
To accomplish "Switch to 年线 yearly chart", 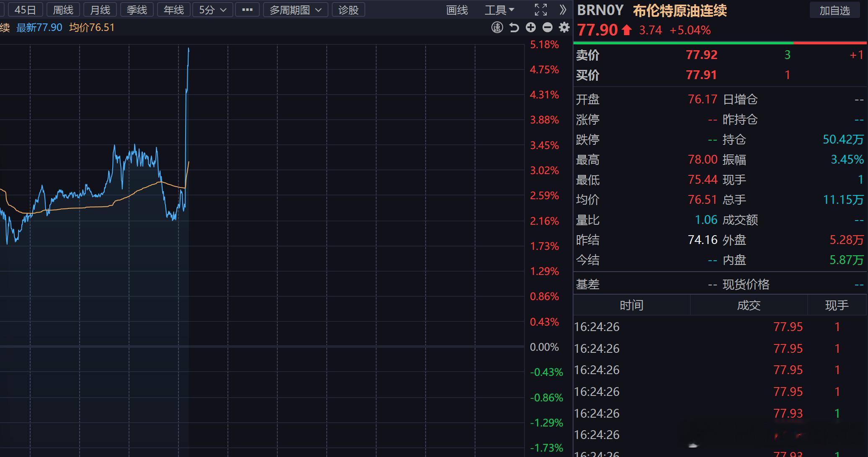I will [174, 10].
